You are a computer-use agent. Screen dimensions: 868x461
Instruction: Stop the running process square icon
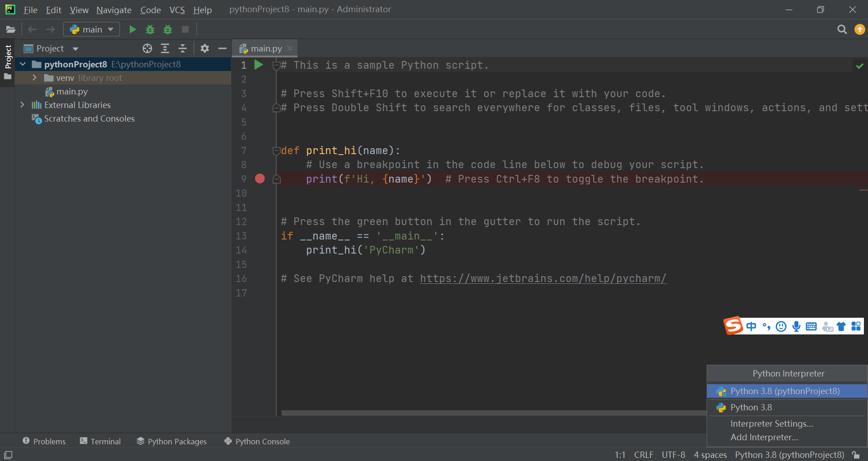(185, 29)
